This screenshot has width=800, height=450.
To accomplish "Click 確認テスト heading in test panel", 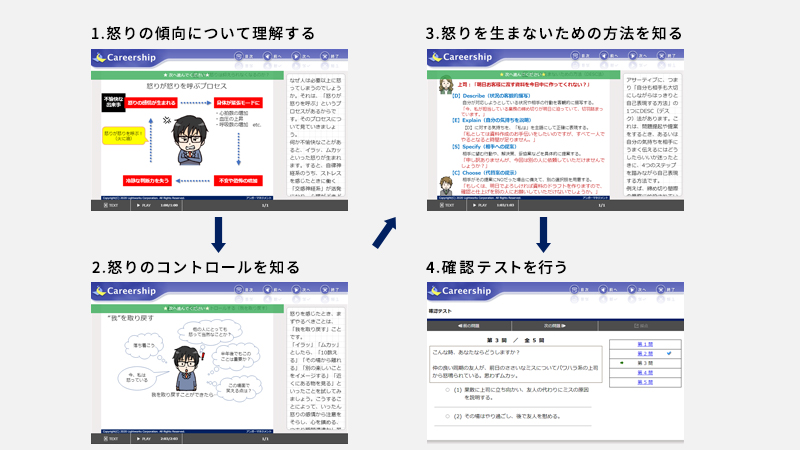I will tap(440, 311).
